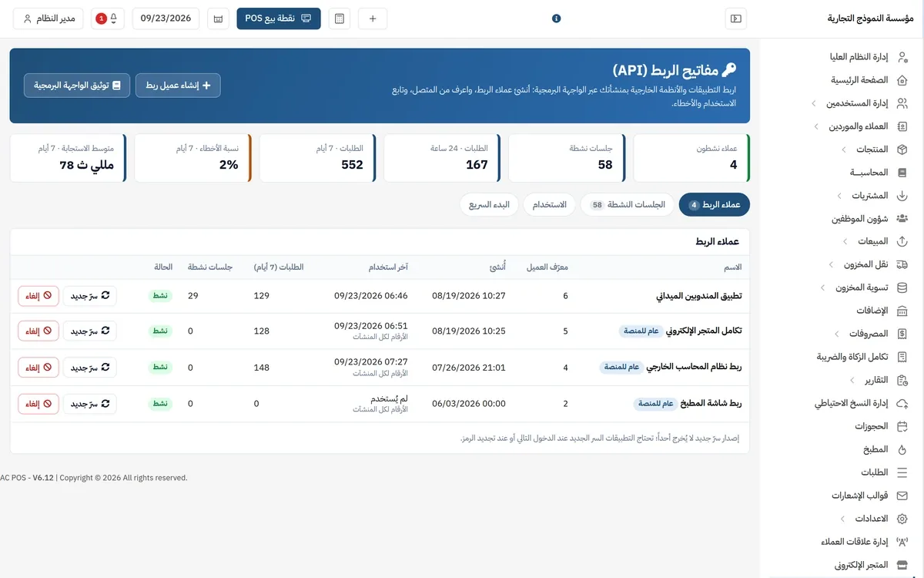Open the cash register icon near date

coord(218,18)
